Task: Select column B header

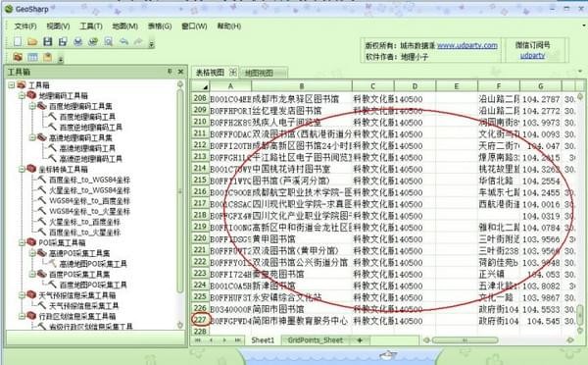Action: (x=302, y=86)
